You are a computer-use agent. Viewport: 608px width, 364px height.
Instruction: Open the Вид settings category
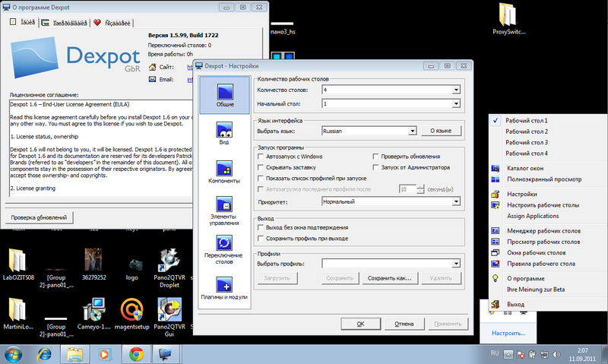click(225, 130)
